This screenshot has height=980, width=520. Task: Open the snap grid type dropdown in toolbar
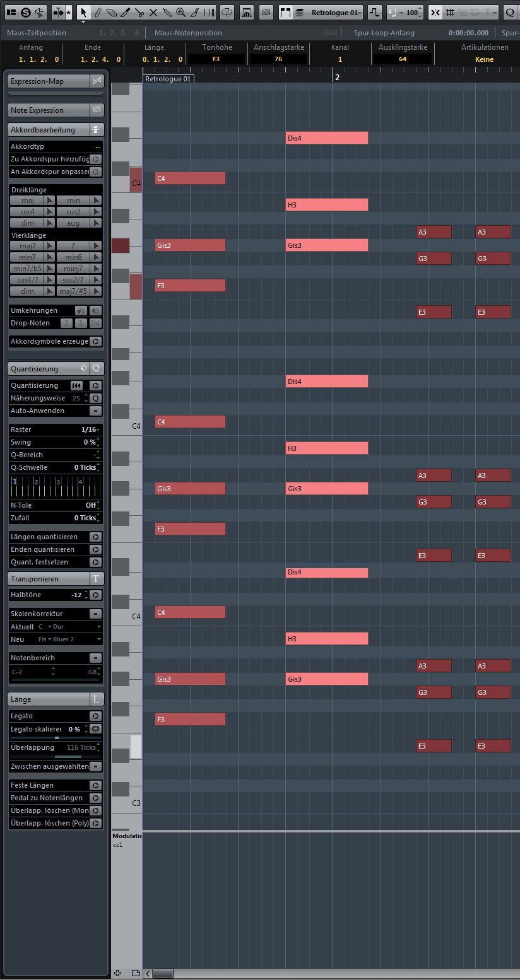point(451,12)
